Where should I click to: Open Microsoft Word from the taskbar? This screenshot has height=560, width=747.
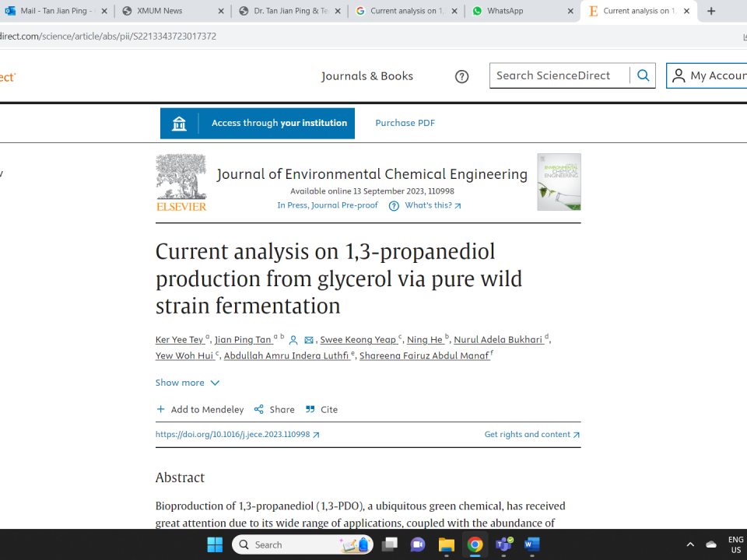tap(531, 544)
